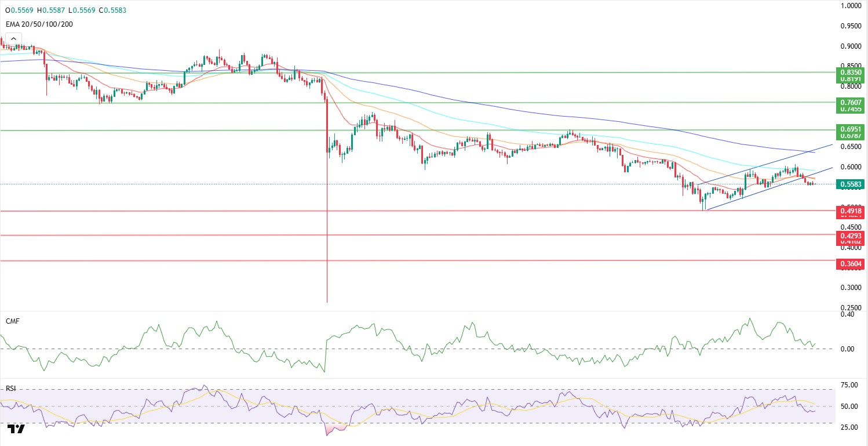Click the 0.40 level on CMF axis
This screenshot has height=446, width=868.
tap(847, 315)
